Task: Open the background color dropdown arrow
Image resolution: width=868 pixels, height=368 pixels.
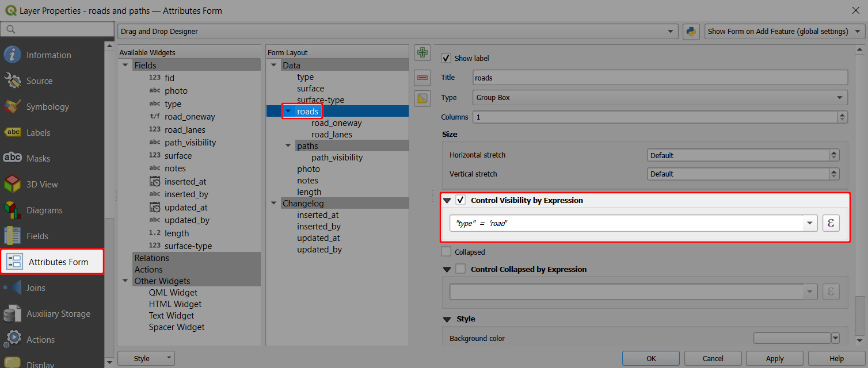Action: tap(835, 339)
